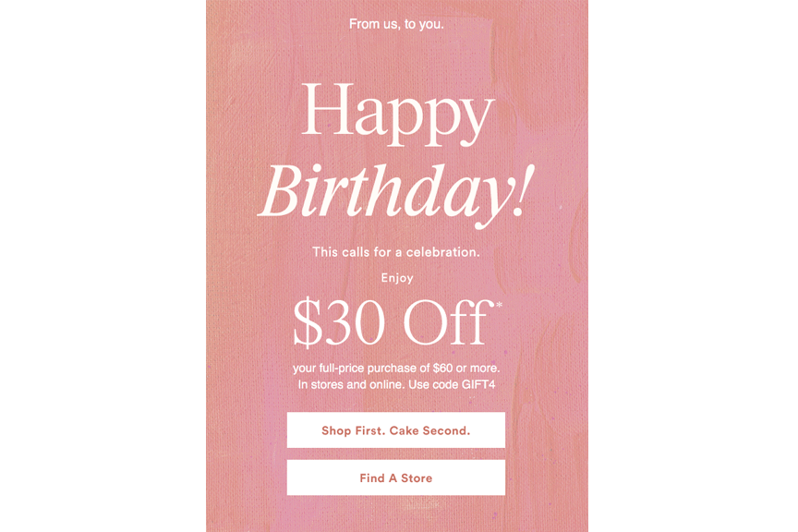Viewport: 798px width, 532px height.
Task: Click the word celebration in the tagline
Action: point(442,252)
